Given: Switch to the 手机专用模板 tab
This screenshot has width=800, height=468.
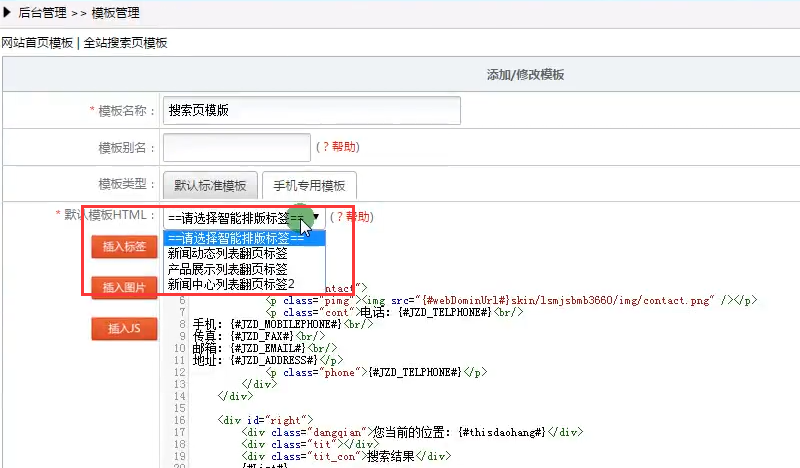Looking at the screenshot, I should click(x=309, y=185).
